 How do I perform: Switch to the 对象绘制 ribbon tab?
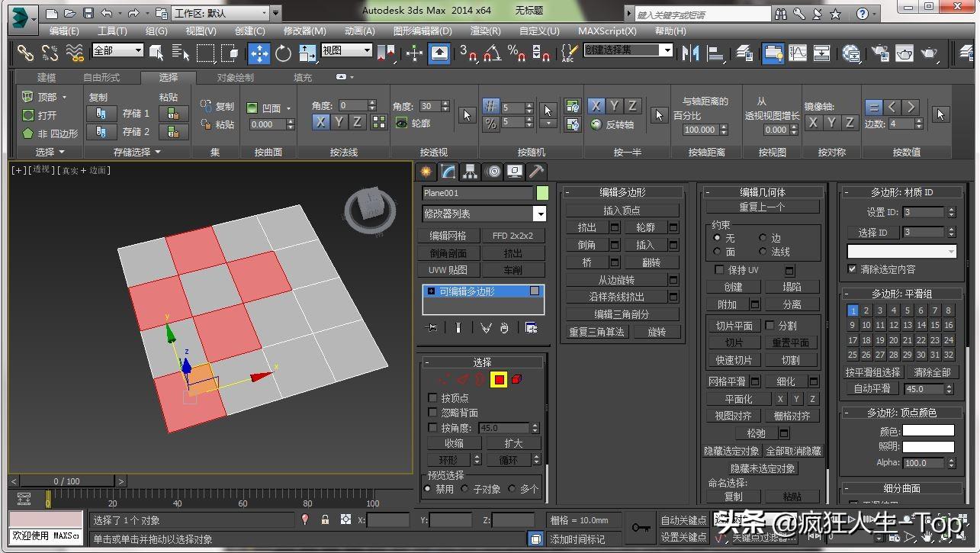235,77
